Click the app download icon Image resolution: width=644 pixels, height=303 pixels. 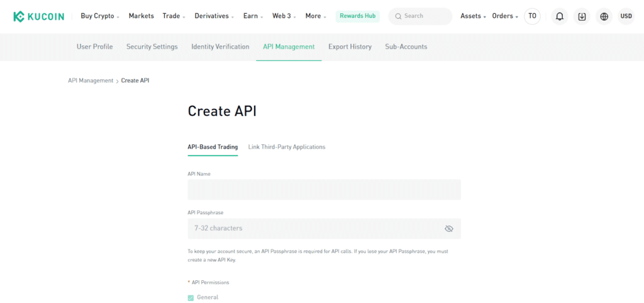point(582,16)
